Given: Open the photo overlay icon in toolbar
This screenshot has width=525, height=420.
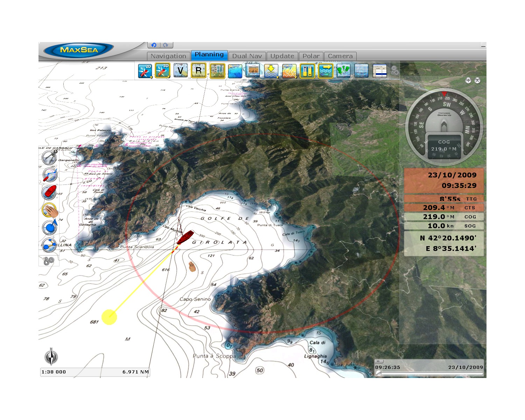Looking at the screenshot, I should [x=253, y=71].
